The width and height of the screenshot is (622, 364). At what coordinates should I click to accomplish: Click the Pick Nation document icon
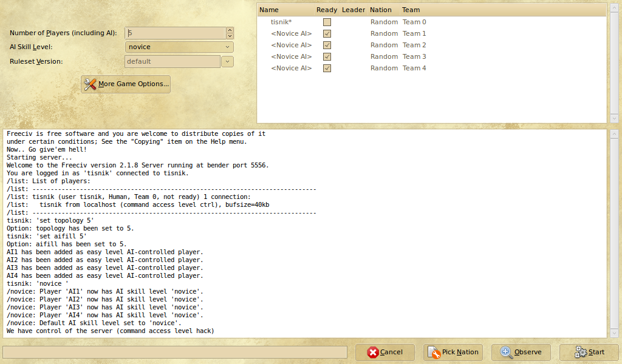click(x=434, y=352)
